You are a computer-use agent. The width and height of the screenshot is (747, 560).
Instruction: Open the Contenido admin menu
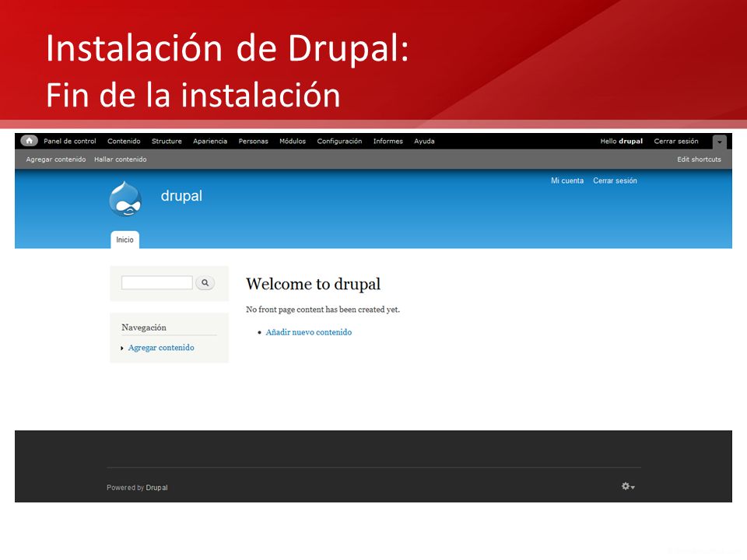click(124, 142)
